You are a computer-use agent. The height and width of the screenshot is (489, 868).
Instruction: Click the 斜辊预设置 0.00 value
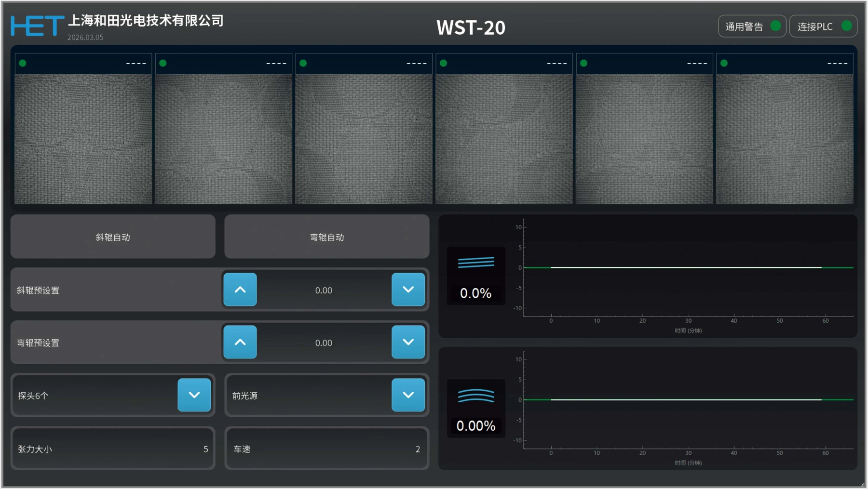(324, 291)
